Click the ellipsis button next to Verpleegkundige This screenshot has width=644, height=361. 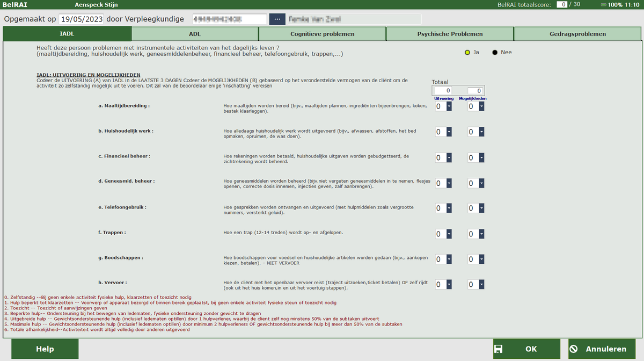[277, 19]
